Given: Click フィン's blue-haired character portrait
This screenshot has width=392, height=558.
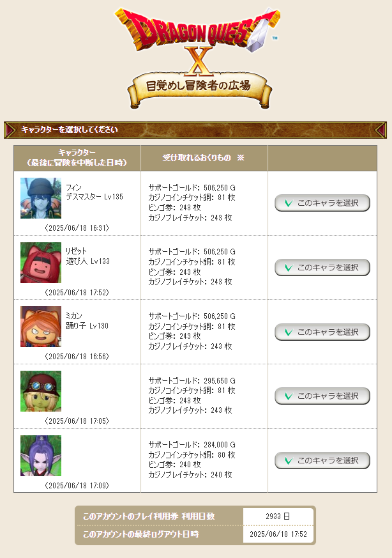Looking at the screenshot, I should 41,198.
